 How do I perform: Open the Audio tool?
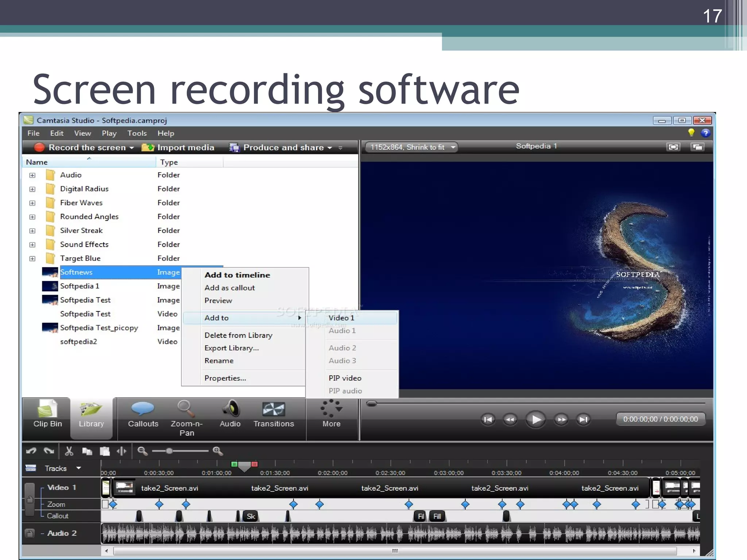tap(230, 414)
